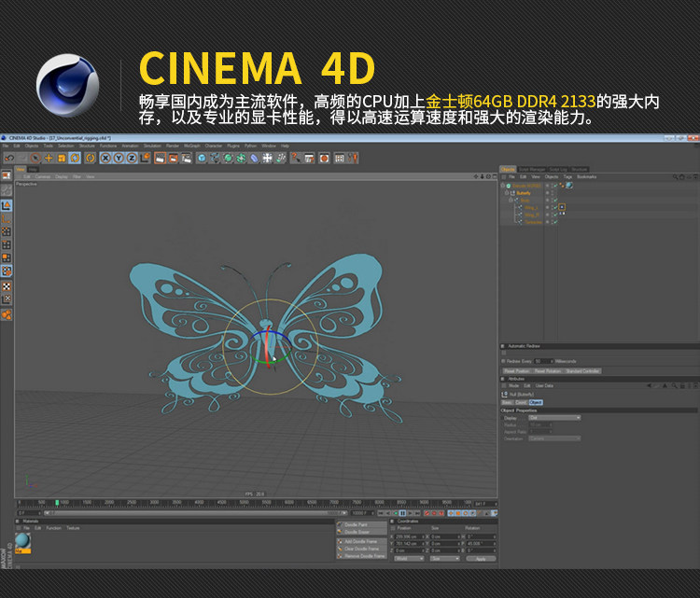Image resolution: width=700 pixels, height=598 pixels.
Task: Click the Standard Controller button
Action: 582,371
